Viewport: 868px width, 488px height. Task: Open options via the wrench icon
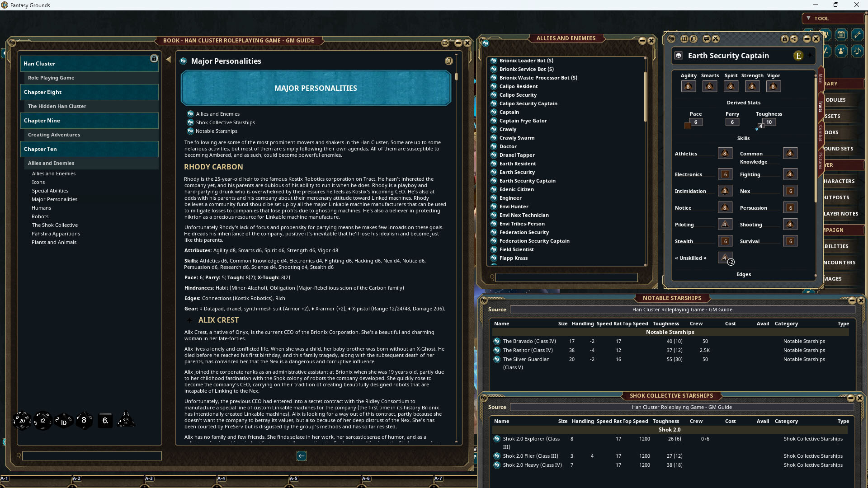[857, 35]
